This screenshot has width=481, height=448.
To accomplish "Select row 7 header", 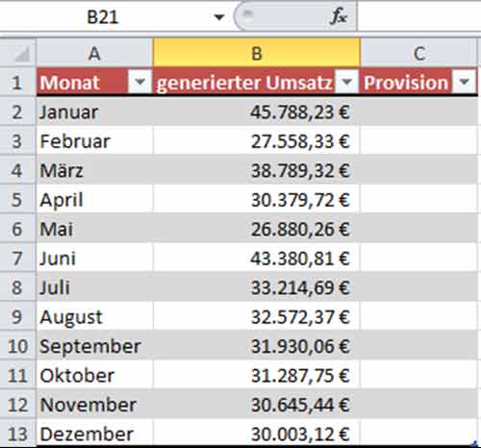I will point(17,259).
